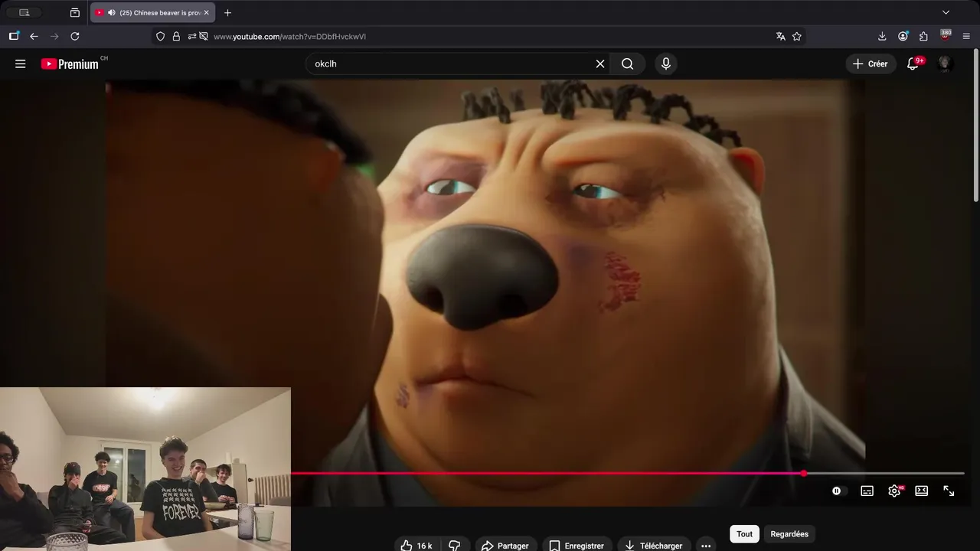Viewport: 980px width, 551px height.
Task: Select the Regardées filter chip
Action: tap(789, 534)
